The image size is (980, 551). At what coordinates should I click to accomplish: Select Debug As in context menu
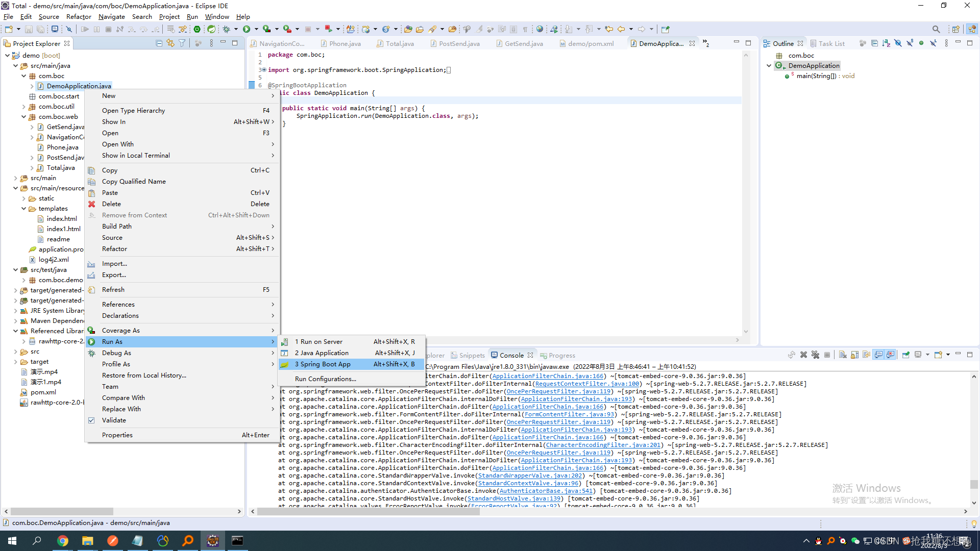point(183,353)
